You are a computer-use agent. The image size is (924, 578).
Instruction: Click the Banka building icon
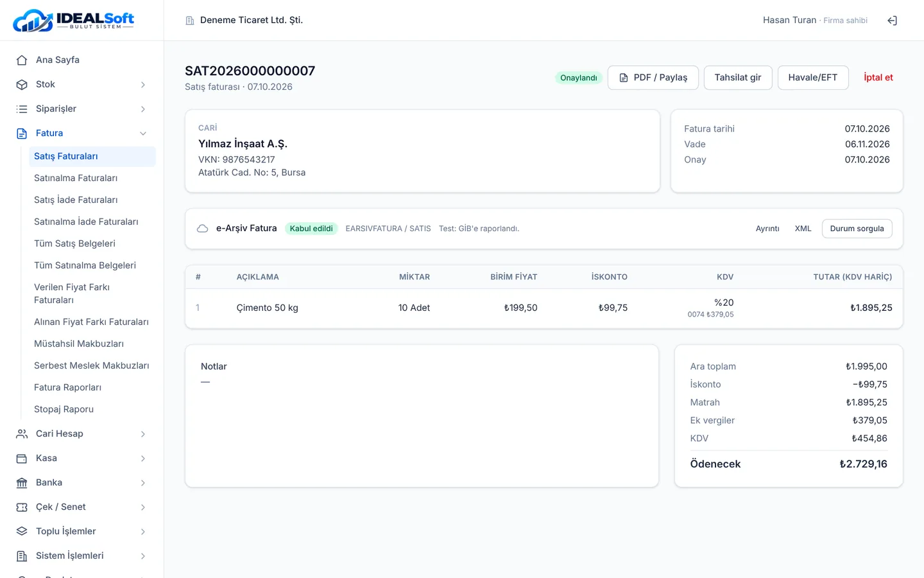(22, 482)
